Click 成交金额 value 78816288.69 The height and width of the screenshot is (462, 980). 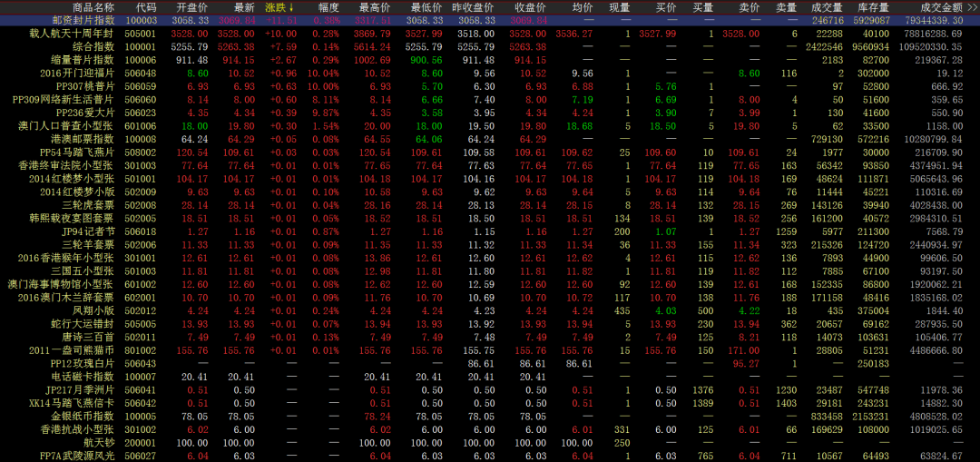[x=935, y=34]
